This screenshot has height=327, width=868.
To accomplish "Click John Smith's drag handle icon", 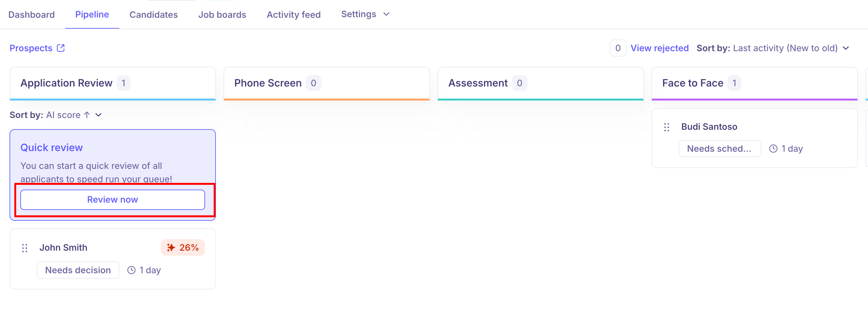I will 24,248.
